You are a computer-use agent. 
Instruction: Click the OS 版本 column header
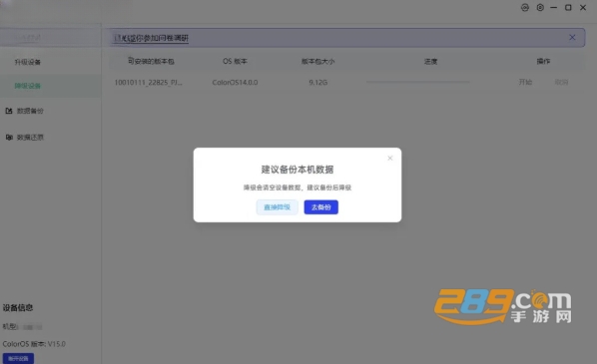(x=235, y=61)
